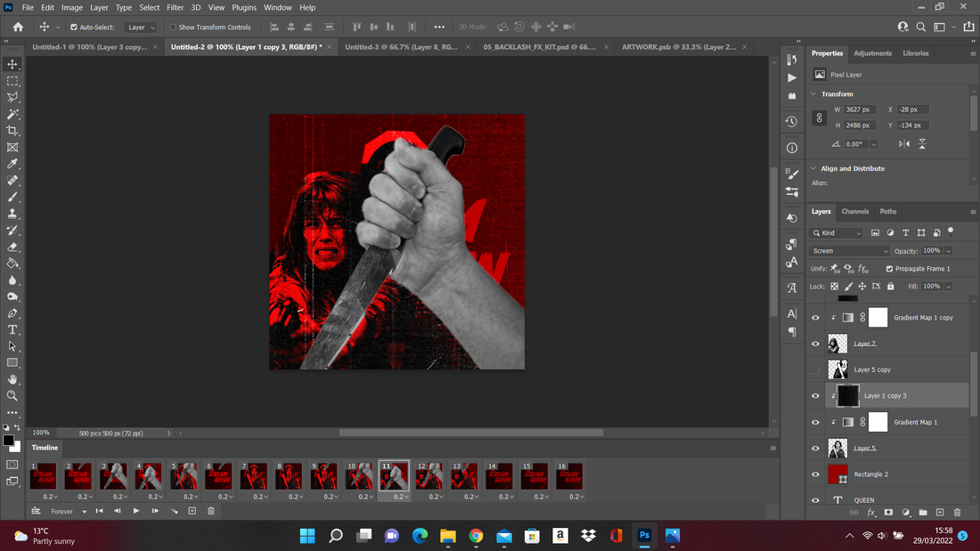The width and height of the screenshot is (980, 551).
Task: Select the Crop tool
Action: coord(12,131)
